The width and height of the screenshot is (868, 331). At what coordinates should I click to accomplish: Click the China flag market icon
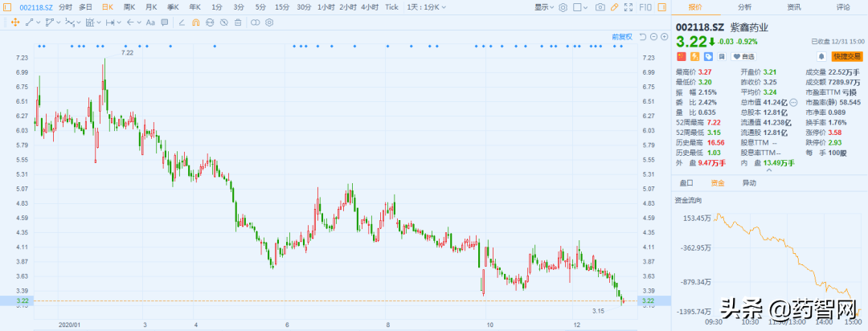pos(681,56)
